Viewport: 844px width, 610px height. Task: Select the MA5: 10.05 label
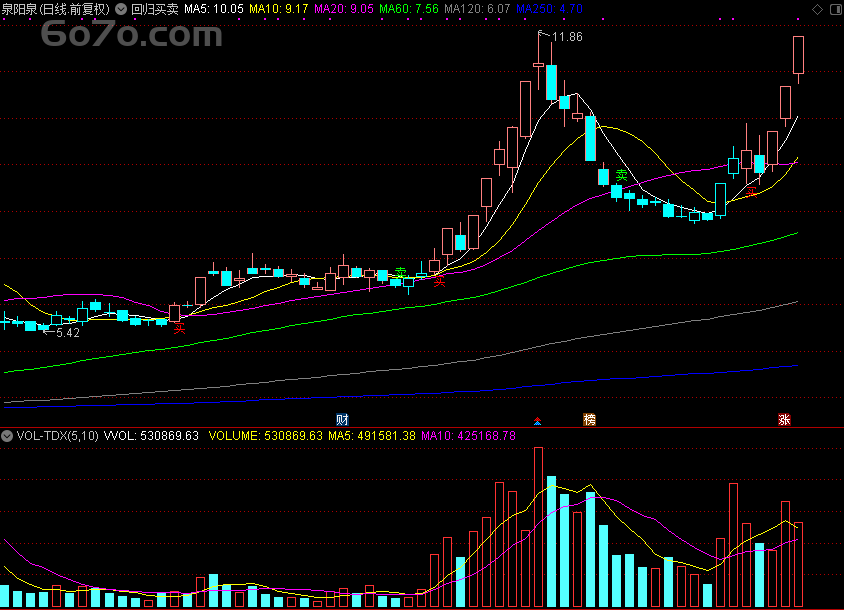coord(214,9)
